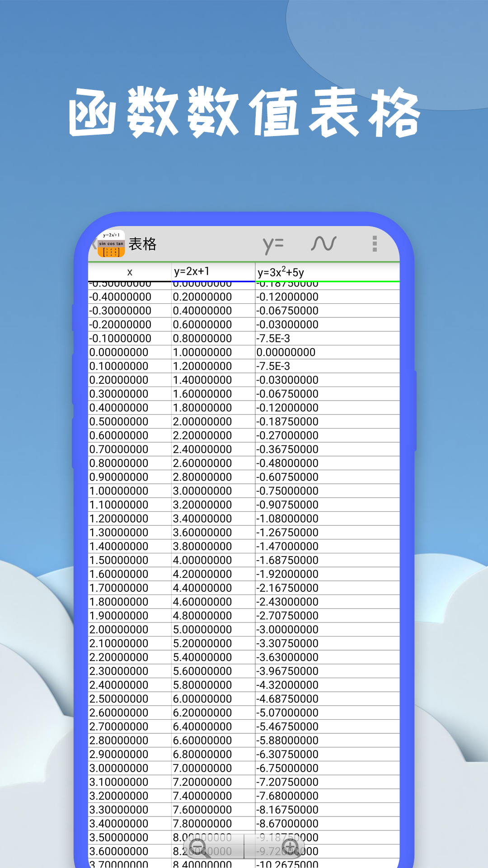Tap the x value 2.00000000

tap(119, 630)
